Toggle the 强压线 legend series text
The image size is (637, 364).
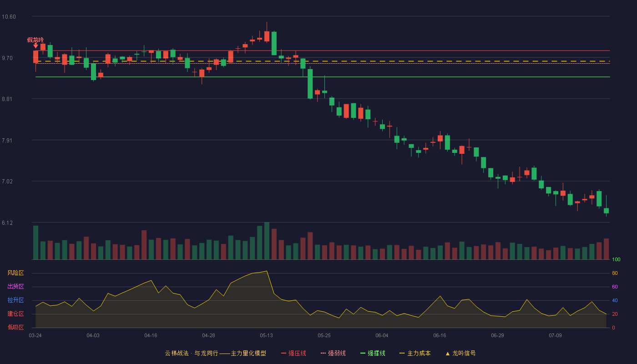coord(297,353)
